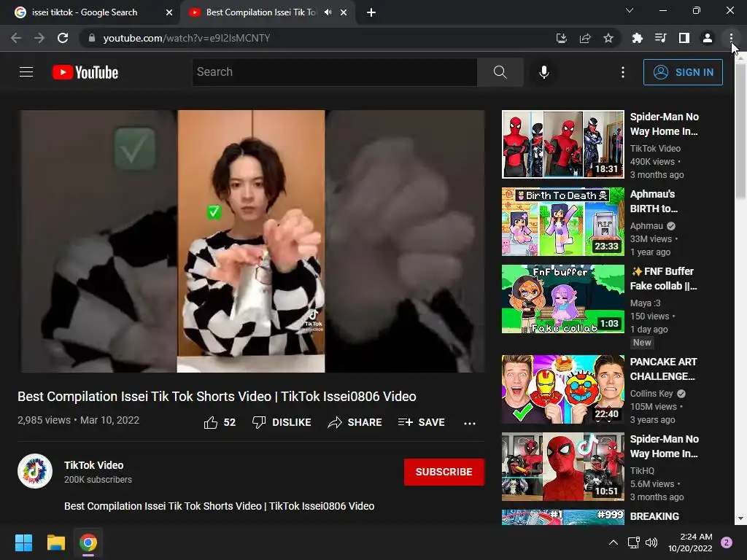
Task: Open the media control icon
Action: 661,38
